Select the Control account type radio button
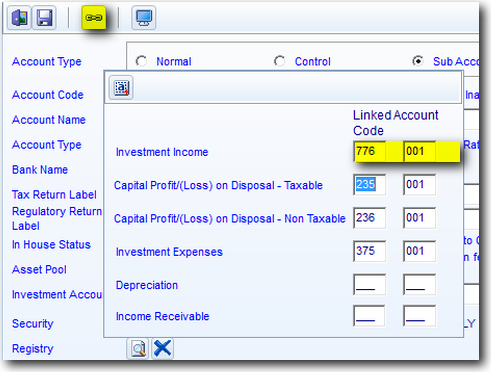The image size is (491, 372). (279, 61)
